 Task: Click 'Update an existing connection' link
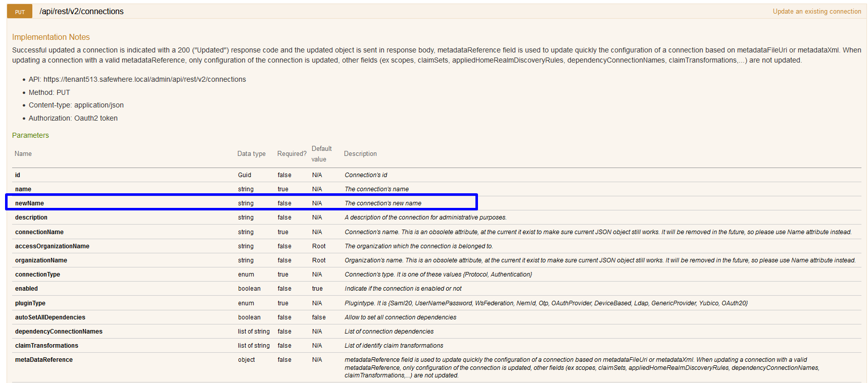[816, 12]
